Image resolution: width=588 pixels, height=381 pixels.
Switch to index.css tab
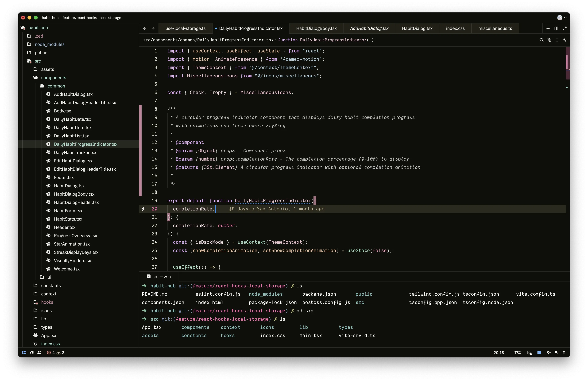[455, 28]
